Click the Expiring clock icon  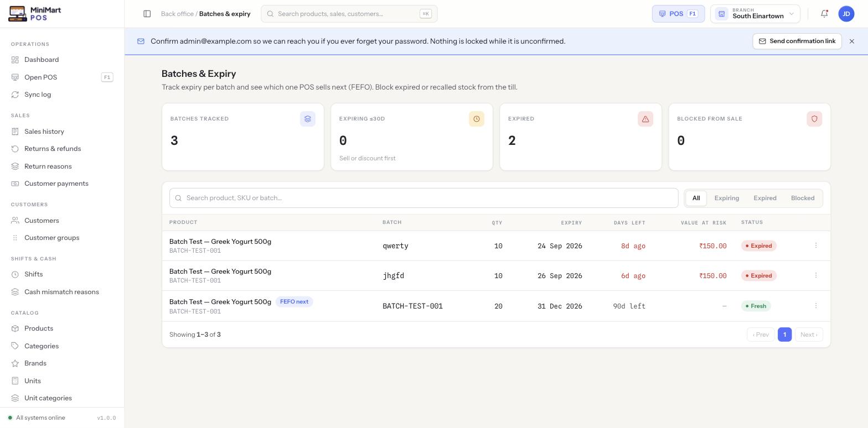click(x=477, y=119)
